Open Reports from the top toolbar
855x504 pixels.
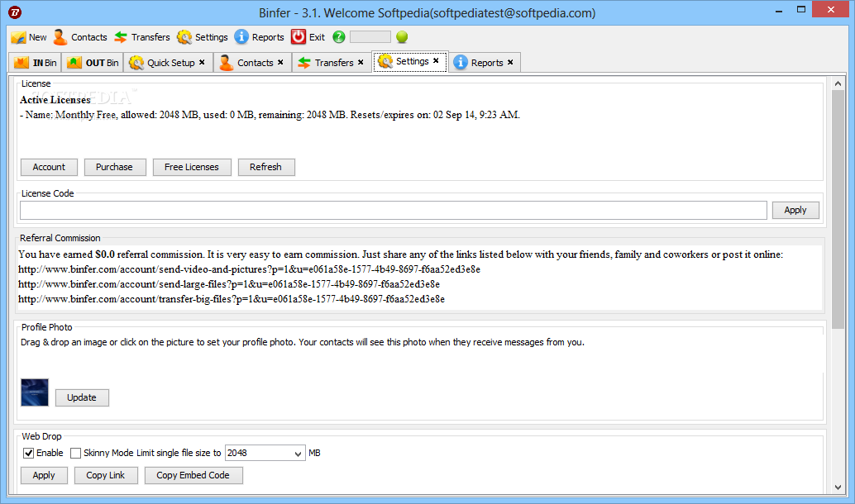pos(260,37)
